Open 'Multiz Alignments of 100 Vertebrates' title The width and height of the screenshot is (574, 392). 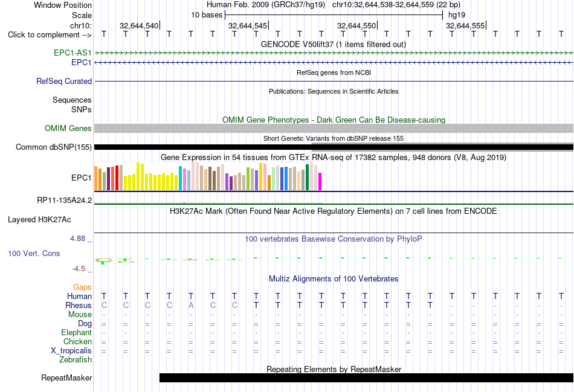[x=334, y=279]
